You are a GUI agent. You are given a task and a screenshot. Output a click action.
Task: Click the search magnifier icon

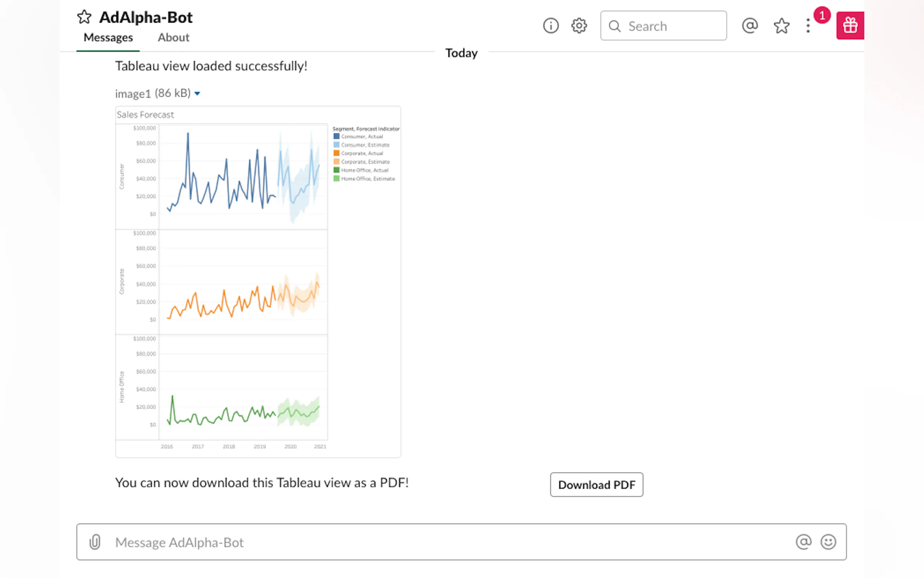(x=614, y=26)
